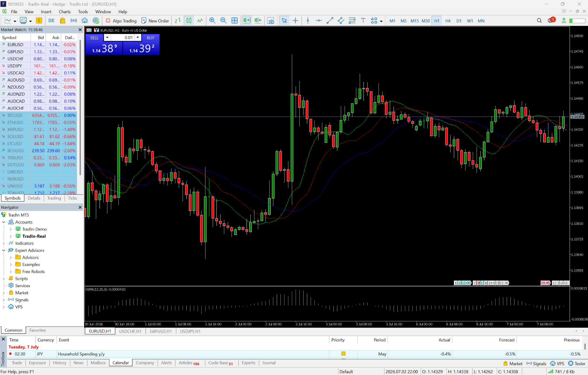Screen dimensions: 588x375
Task: Select the horizontal line drawing tool
Action: [x=319, y=21]
